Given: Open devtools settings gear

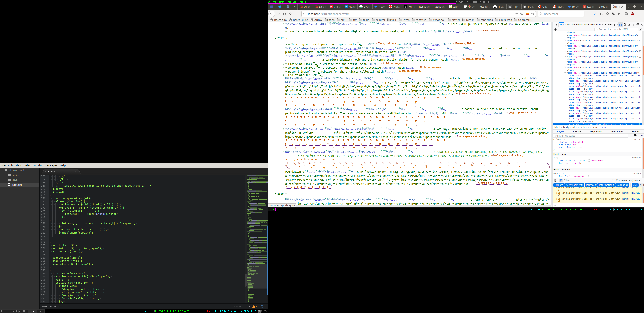Looking at the screenshot, I should pos(629,25).
